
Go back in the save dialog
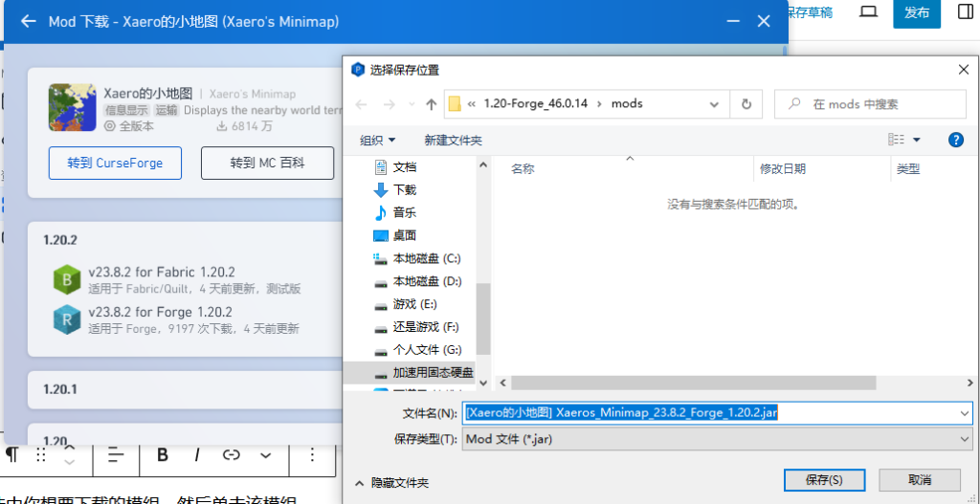pyautogui.click(x=361, y=104)
